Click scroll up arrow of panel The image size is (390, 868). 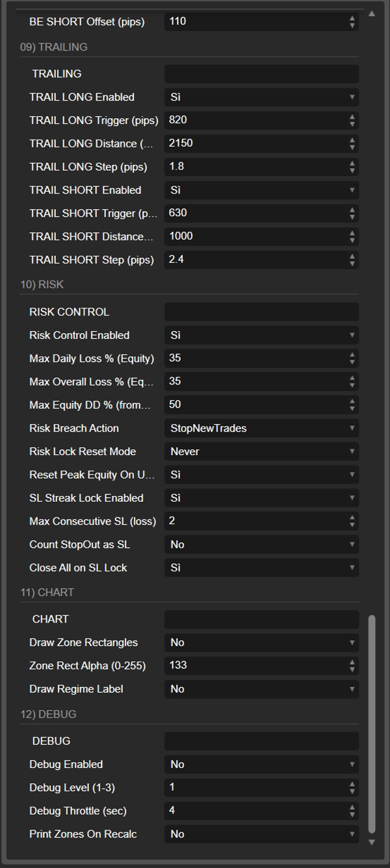tap(372, 13)
